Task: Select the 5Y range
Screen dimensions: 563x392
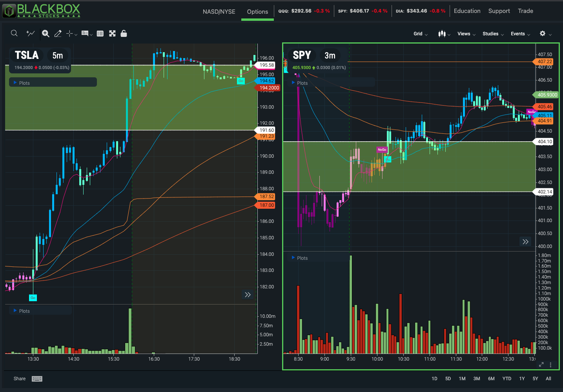Action: point(535,379)
